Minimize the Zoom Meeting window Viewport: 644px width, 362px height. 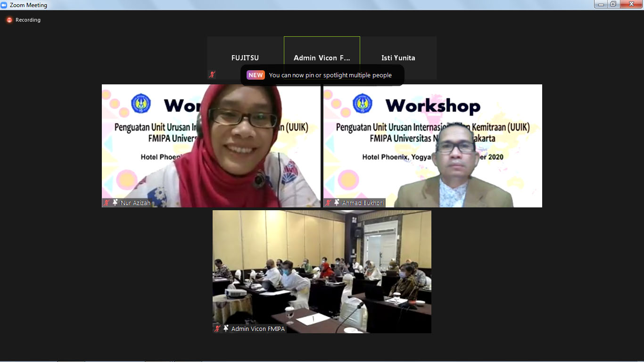pyautogui.click(x=601, y=4)
